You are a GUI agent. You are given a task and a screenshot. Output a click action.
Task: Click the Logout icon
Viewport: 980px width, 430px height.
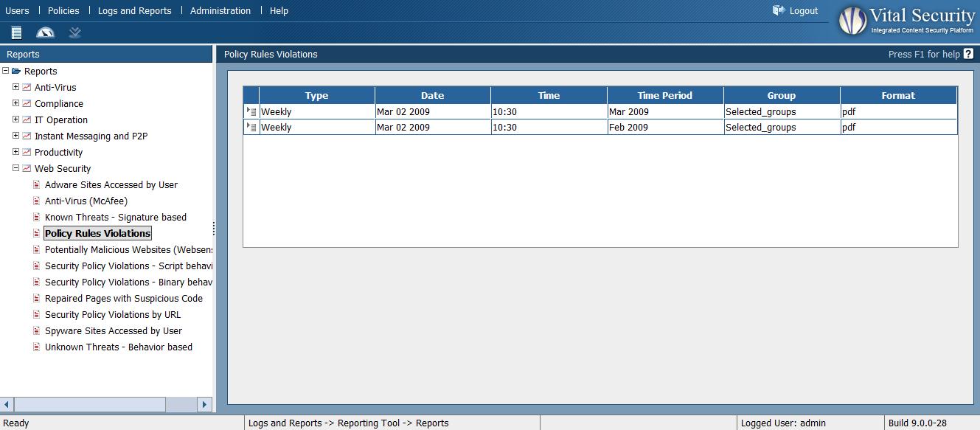click(x=779, y=10)
